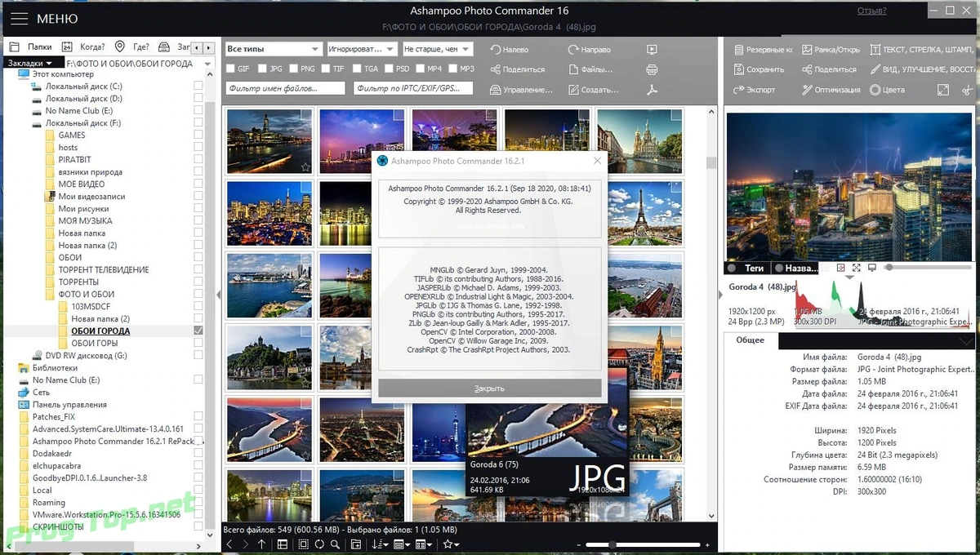Viewport: 980px width, 555px height.
Task: Click Закрыть in the about dialog
Action: pyautogui.click(x=489, y=388)
